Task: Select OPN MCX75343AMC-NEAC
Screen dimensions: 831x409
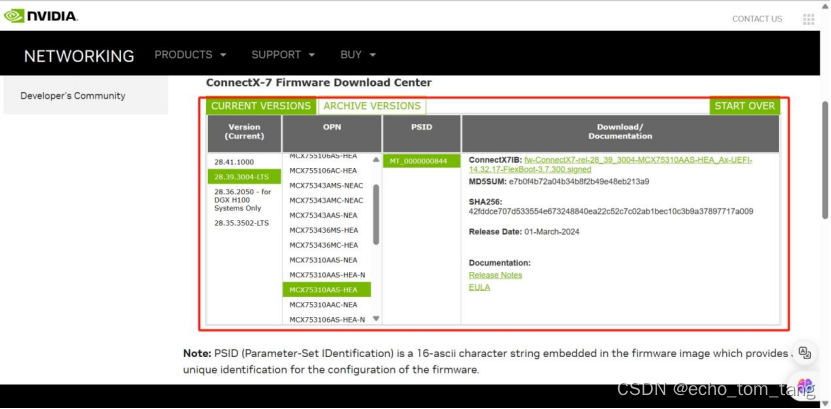Action: click(326, 200)
